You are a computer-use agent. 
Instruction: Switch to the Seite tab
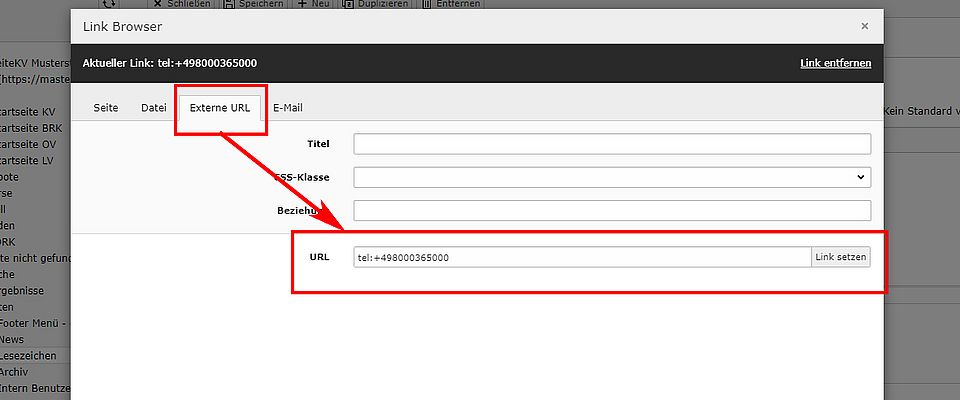106,108
